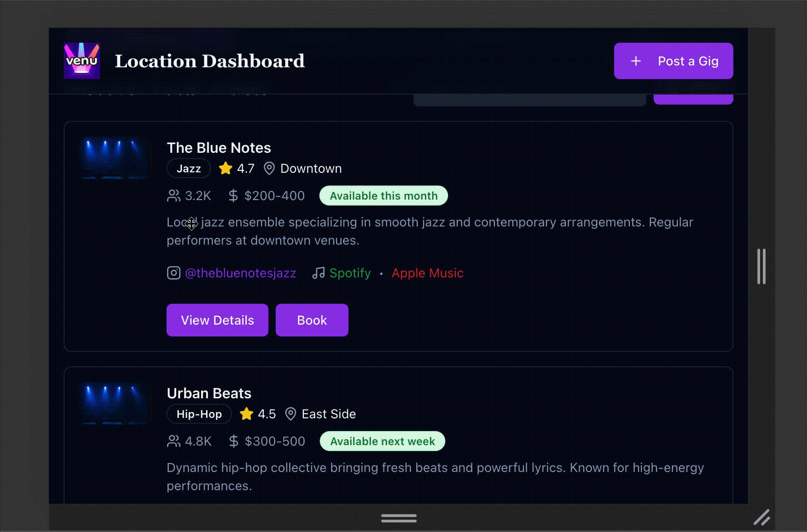Click the followers icon beside 3.2K

pyautogui.click(x=173, y=196)
